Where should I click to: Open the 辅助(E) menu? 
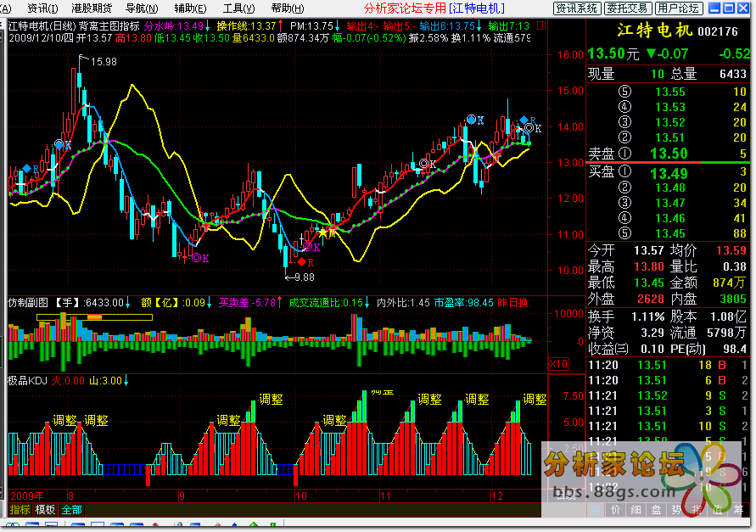pyautogui.click(x=190, y=8)
